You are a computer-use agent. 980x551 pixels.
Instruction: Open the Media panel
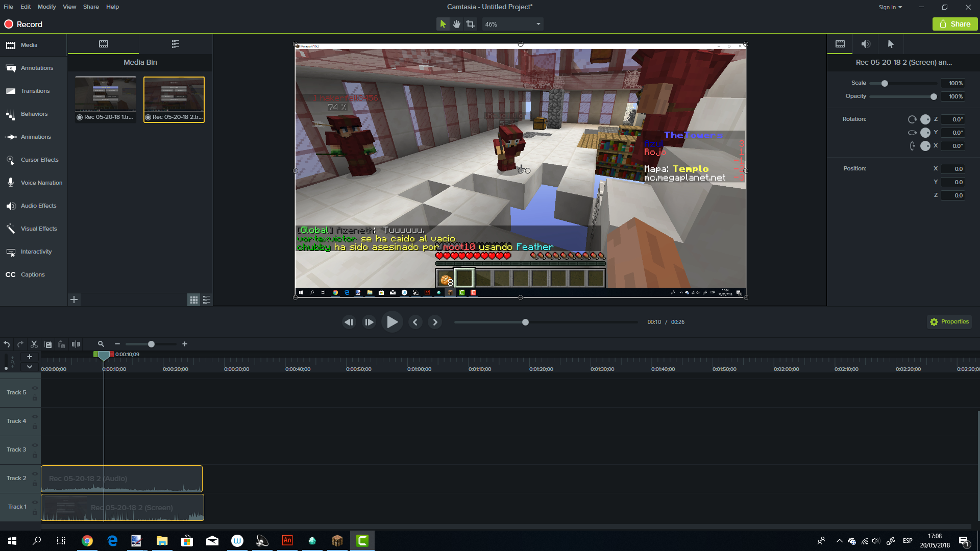[x=33, y=45]
